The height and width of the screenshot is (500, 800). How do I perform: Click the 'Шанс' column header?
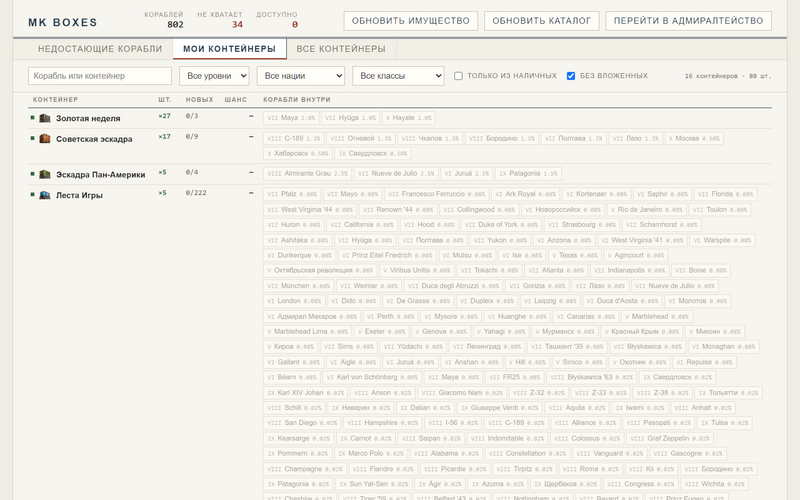coord(236,99)
